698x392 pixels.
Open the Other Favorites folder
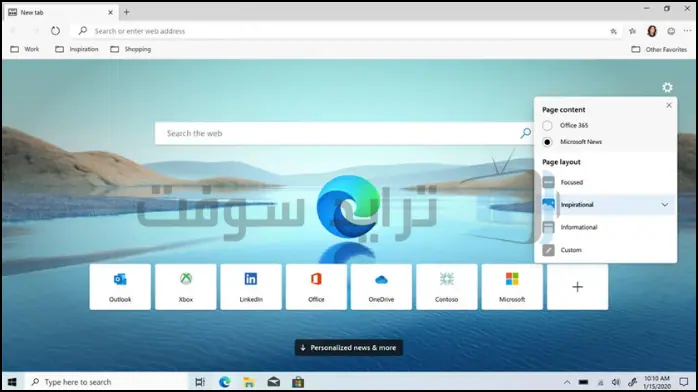click(x=659, y=49)
